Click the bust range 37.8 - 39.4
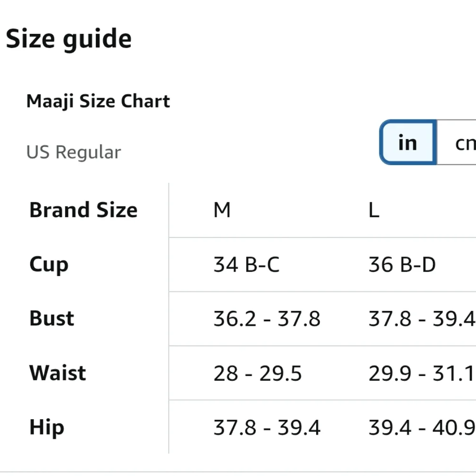Screen dimensions: 476x476 tap(421, 318)
